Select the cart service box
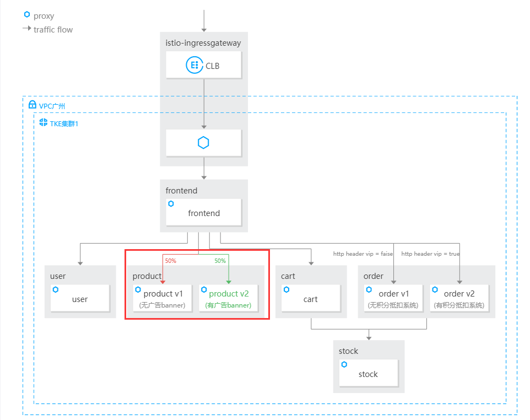Screen dimensions: 530x420 point(311,298)
